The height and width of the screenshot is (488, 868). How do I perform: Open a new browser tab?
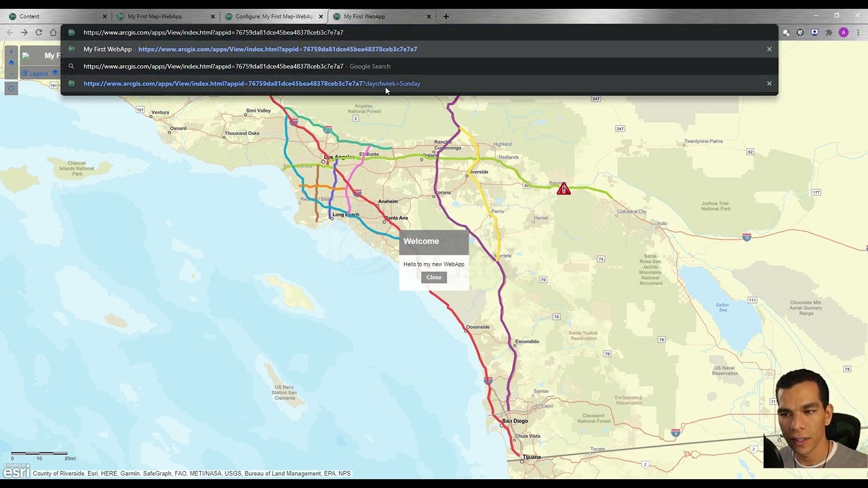[x=446, y=16]
